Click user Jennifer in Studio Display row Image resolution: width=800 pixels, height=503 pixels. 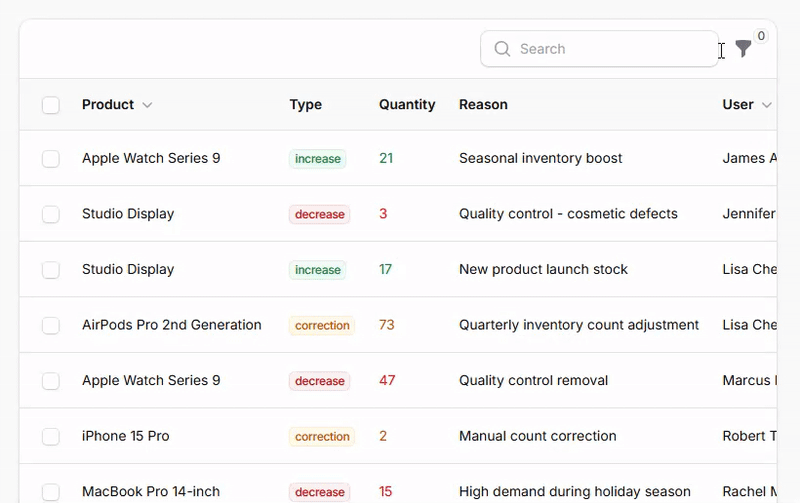click(749, 214)
